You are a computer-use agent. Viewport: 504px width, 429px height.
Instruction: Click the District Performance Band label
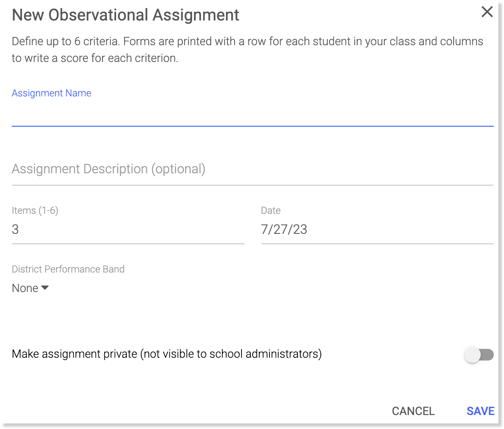click(68, 269)
